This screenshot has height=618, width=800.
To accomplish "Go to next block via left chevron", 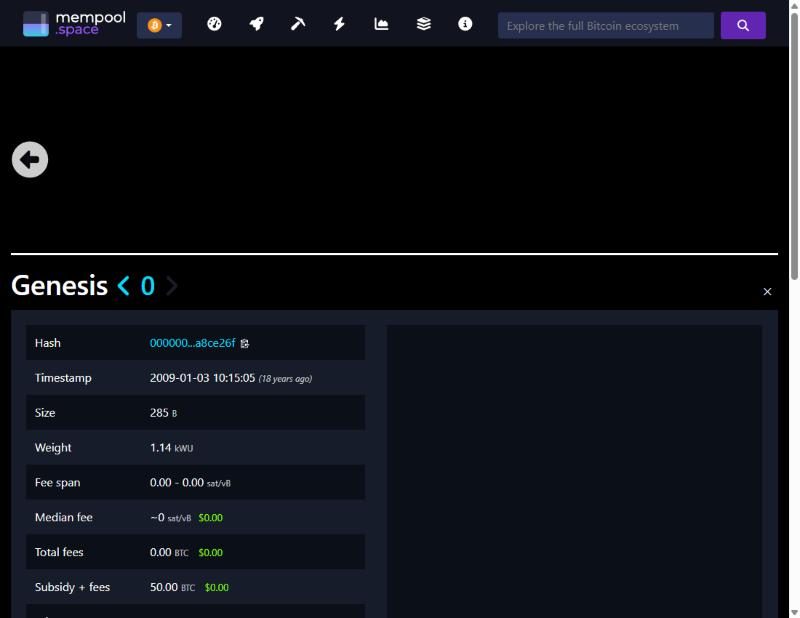I will tap(123, 285).
